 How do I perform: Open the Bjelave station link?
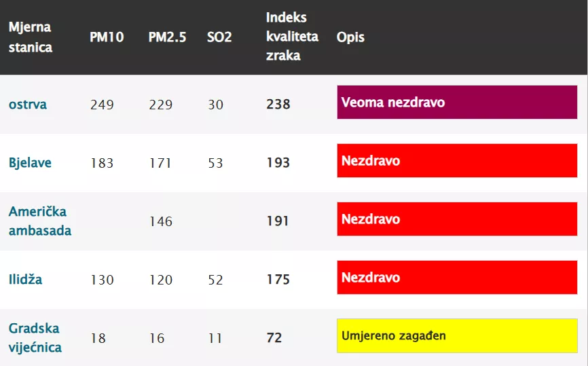[x=30, y=163]
